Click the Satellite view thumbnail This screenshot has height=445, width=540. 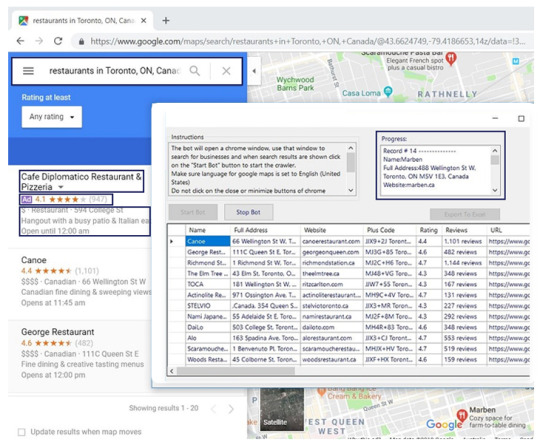282,409
